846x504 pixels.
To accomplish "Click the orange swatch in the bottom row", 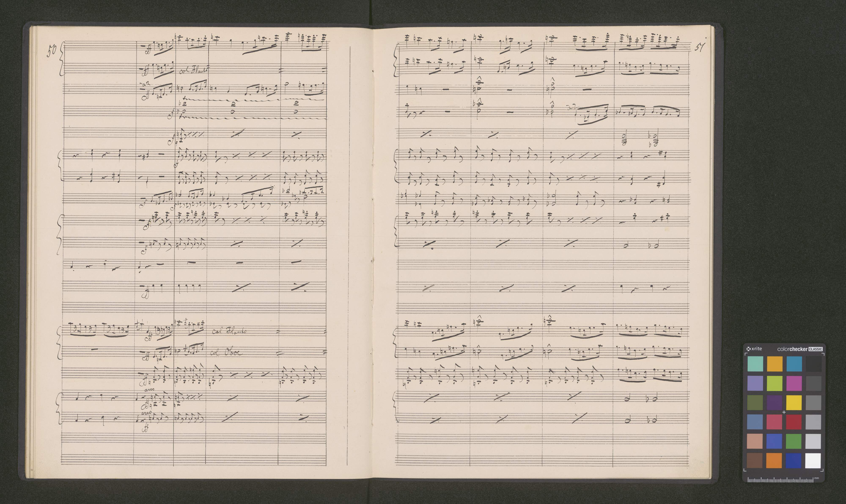I will (x=774, y=460).
